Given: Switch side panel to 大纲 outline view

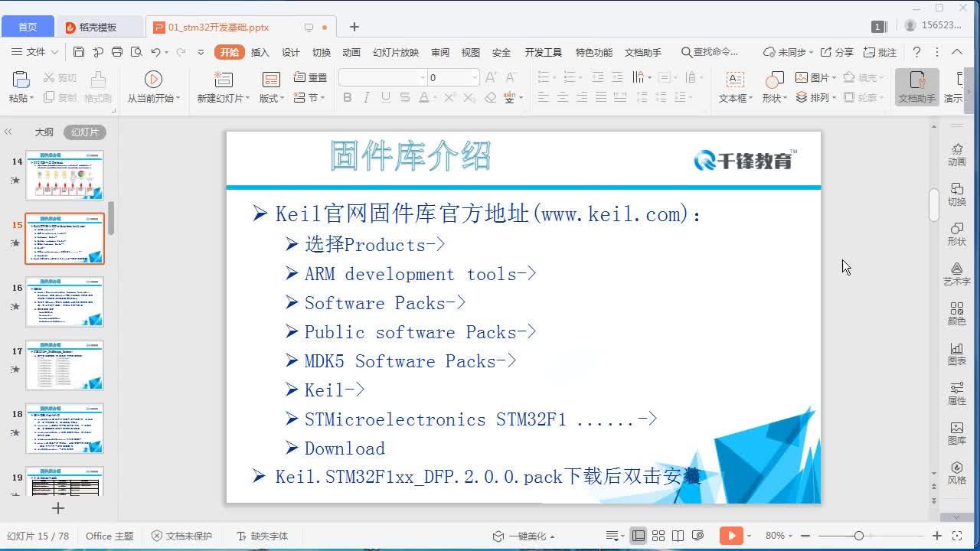Looking at the screenshot, I should click(44, 132).
